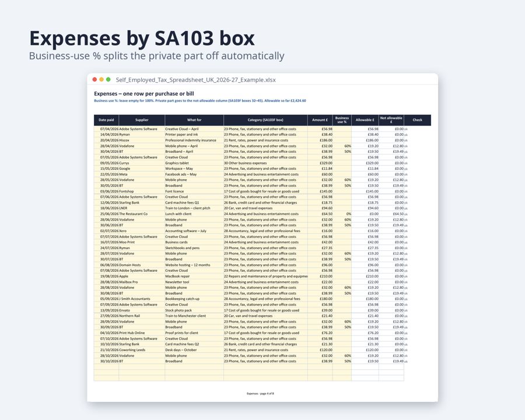Image resolution: width=525 pixels, height=420 pixels.
Task: Click the 'Card machine fees Q2' cell
Action: (x=194, y=344)
